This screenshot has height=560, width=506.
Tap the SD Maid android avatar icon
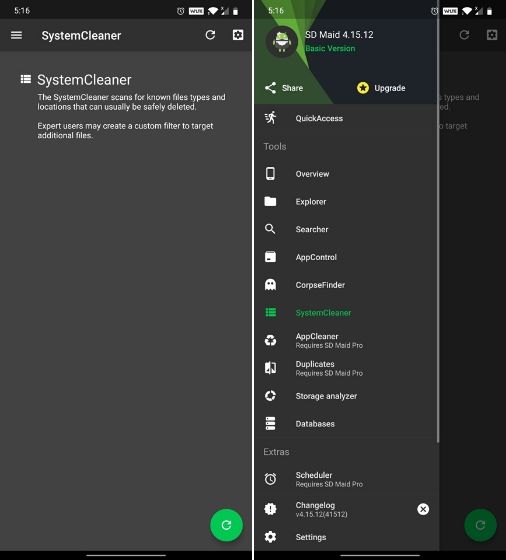pyautogui.click(x=282, y=42)
